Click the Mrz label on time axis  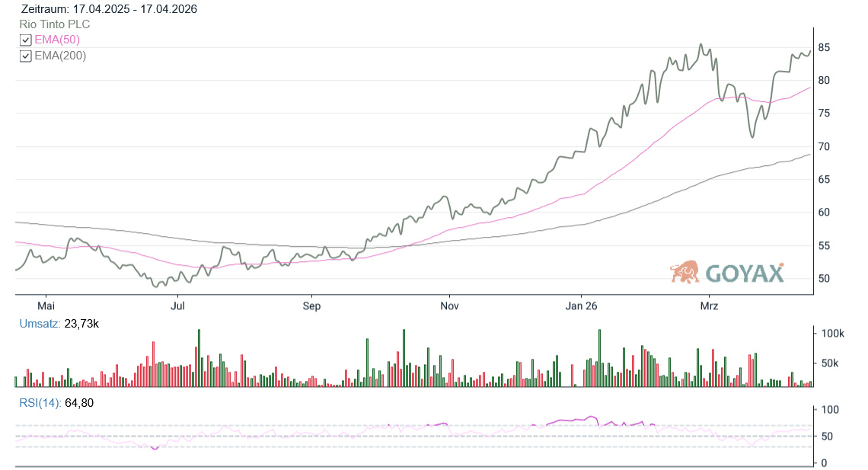click(x=709, y=306)
